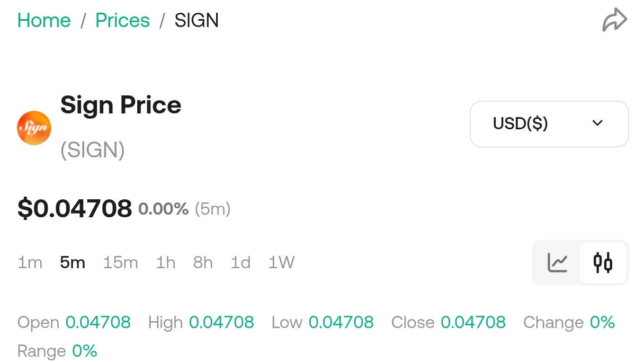Screen dimensions: 644x362
Task: Choose the 1h interval
Action: coord(166,262)
